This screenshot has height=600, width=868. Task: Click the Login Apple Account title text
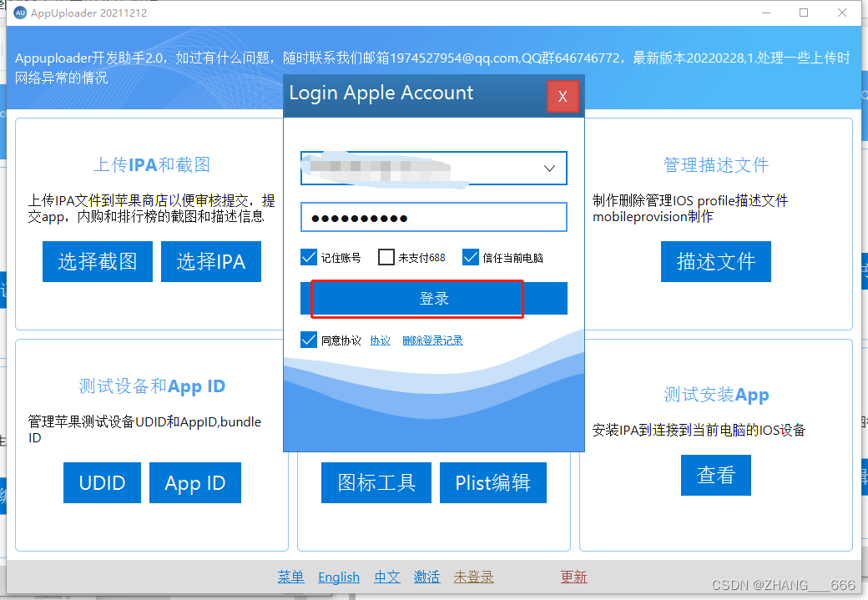(381, 93)
